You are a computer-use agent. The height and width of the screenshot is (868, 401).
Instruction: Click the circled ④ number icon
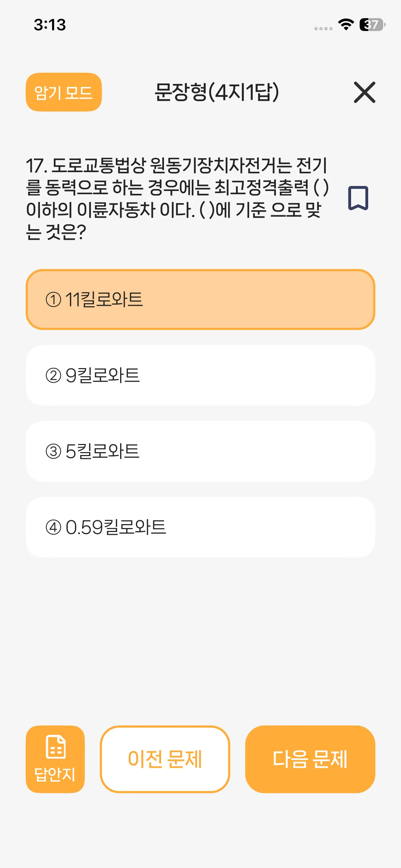coord(53,527)
